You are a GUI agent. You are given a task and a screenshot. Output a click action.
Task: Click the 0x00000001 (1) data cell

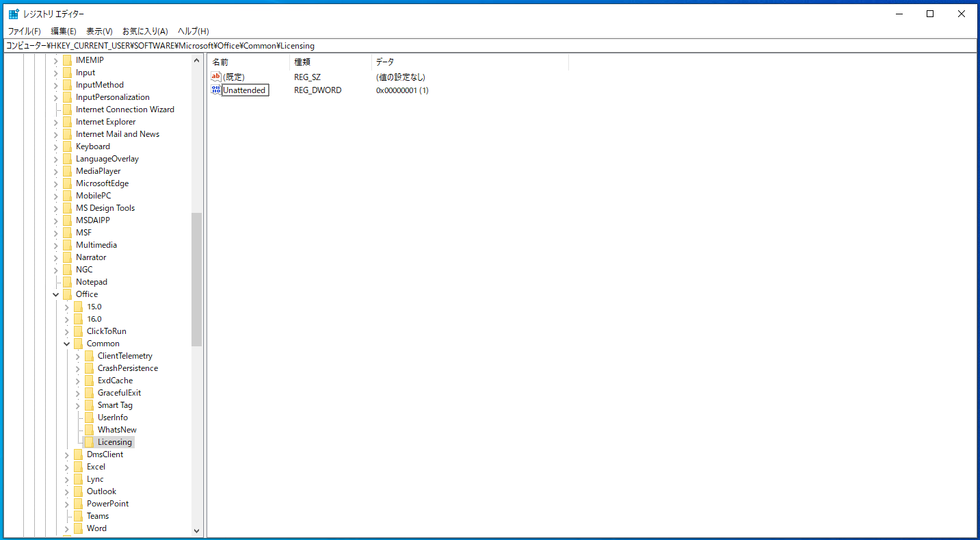402,90
